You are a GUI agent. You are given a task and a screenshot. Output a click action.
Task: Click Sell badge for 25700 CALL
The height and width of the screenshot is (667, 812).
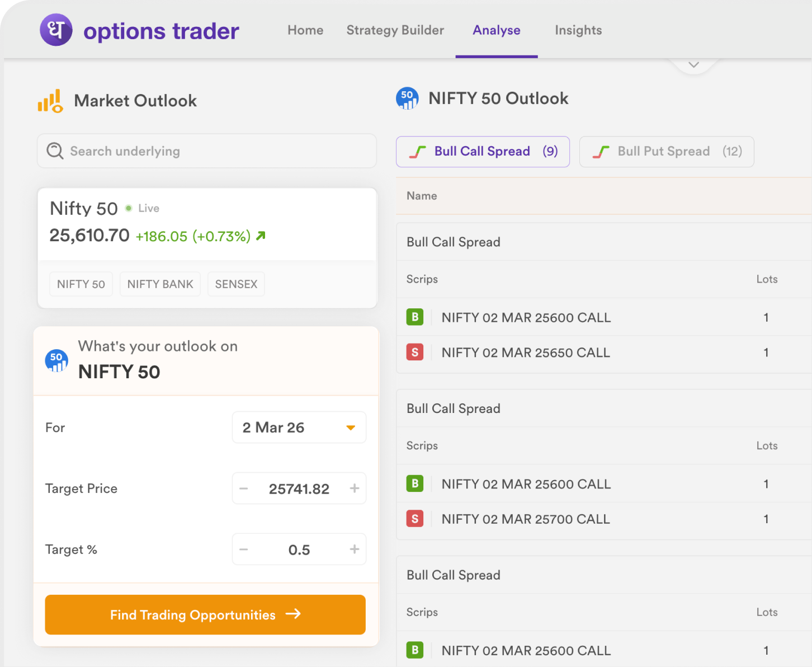(415, 519)
